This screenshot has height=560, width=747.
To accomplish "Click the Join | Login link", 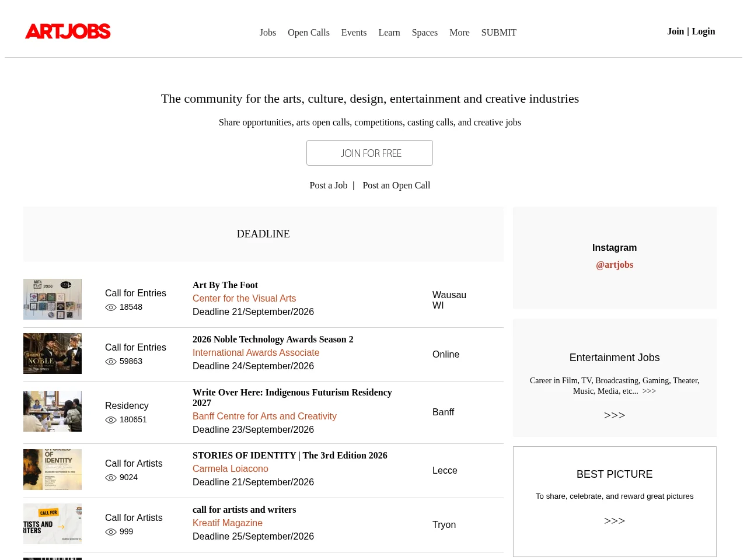I will [x=691, y=32].
